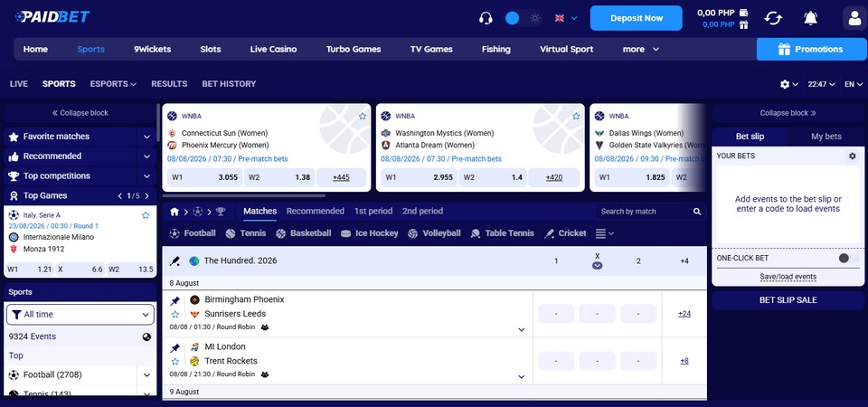This screenshot has width=868, height=407.
Task: Open Slots menu item
Action: click(211, 49)
